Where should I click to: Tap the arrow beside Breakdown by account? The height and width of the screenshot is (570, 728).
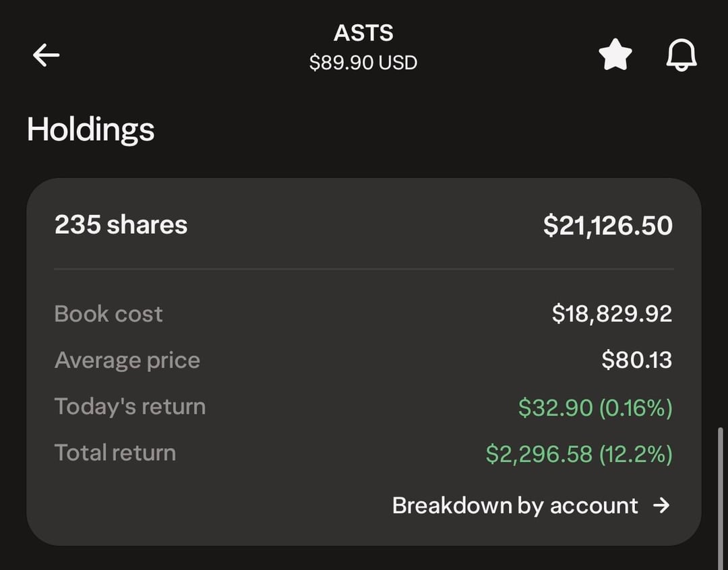pos(662,505)
